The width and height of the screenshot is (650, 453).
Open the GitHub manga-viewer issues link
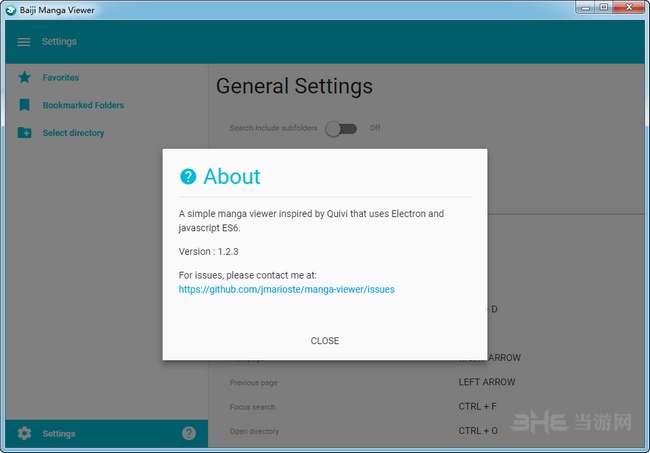click(x=286, y=290)
